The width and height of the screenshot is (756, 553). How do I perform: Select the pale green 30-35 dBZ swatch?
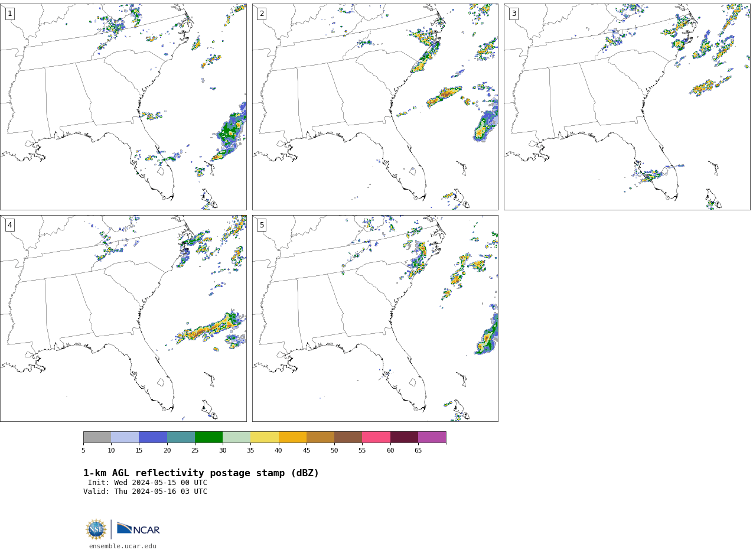click(x=236, y=437)
